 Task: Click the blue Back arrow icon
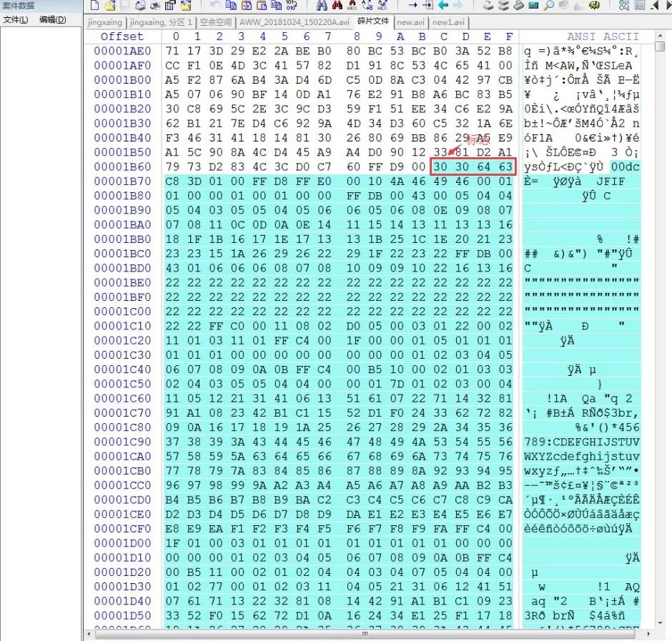click(x=443, y=6)
